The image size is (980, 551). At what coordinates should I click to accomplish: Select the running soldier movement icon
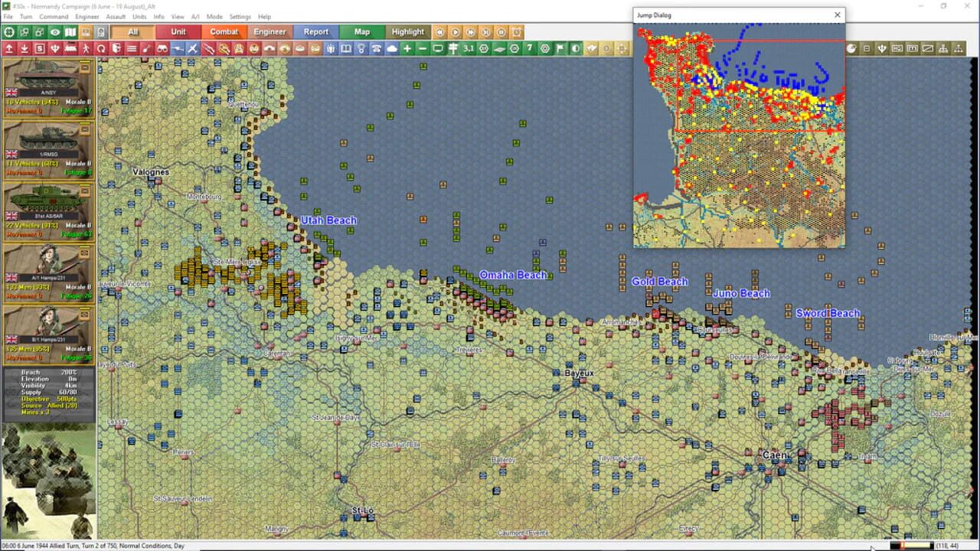[x=87, y=48]
